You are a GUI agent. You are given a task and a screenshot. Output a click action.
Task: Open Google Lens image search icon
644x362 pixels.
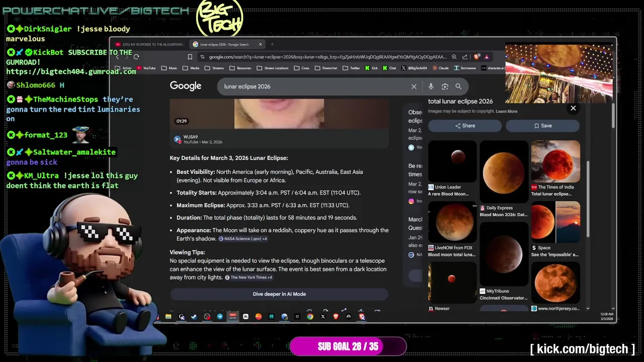tap(445, 86)
